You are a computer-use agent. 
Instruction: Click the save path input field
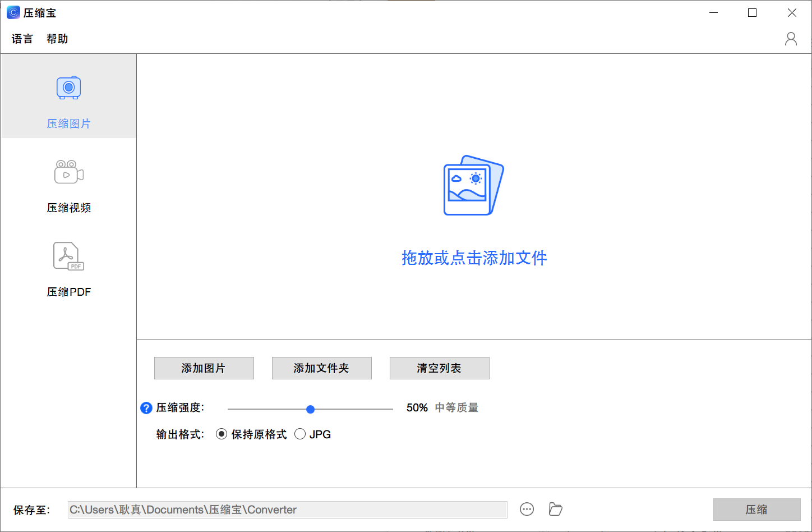tap(287, 509)
